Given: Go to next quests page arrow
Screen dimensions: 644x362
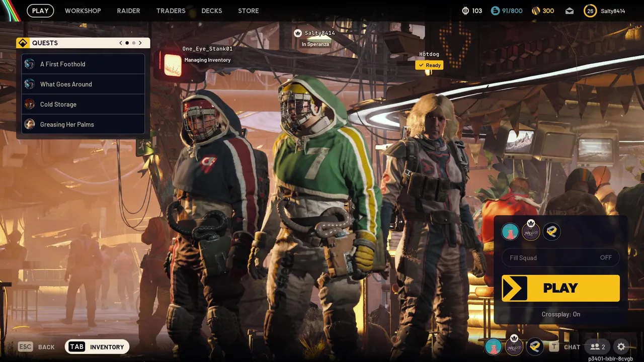Looking at the screenshot, I should pyautogui.click(x=140, y=43).
